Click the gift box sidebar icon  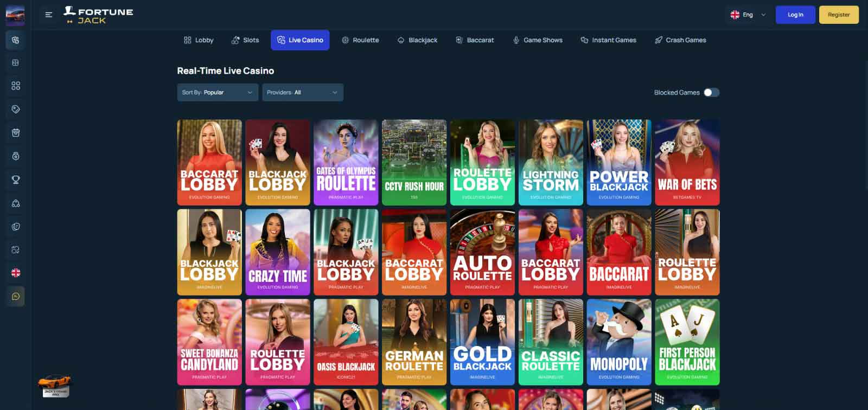[15, 132]
